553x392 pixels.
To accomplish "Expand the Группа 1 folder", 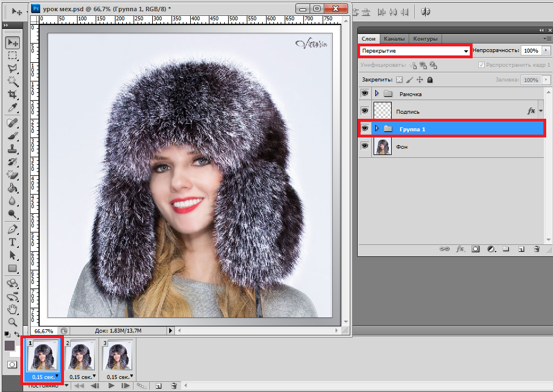I will point(377,129).
